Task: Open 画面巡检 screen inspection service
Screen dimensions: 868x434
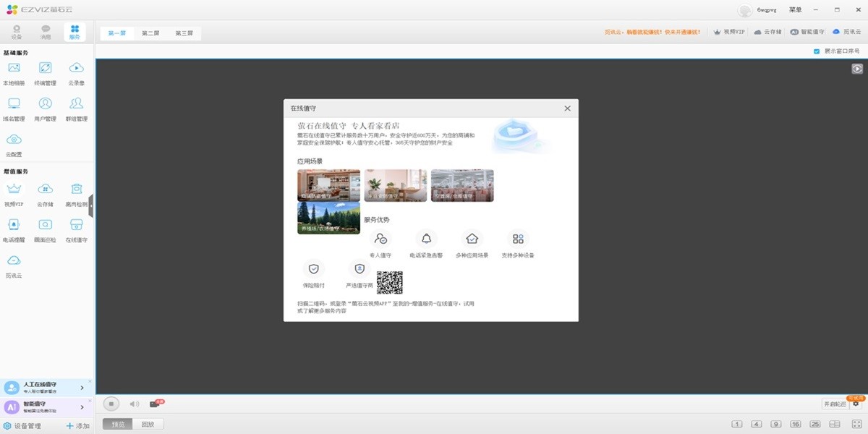Action: click(45, 227)
